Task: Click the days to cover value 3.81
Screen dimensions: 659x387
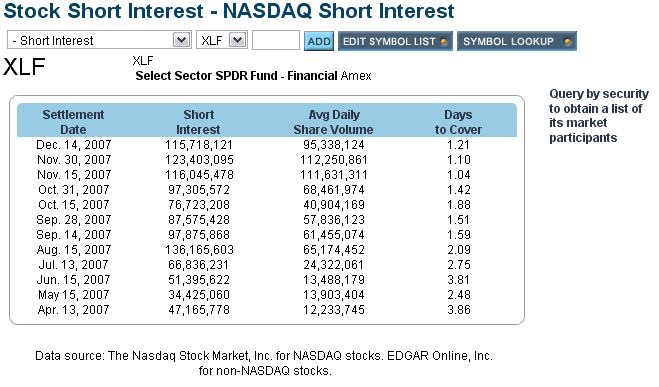Action: (459, 280)
